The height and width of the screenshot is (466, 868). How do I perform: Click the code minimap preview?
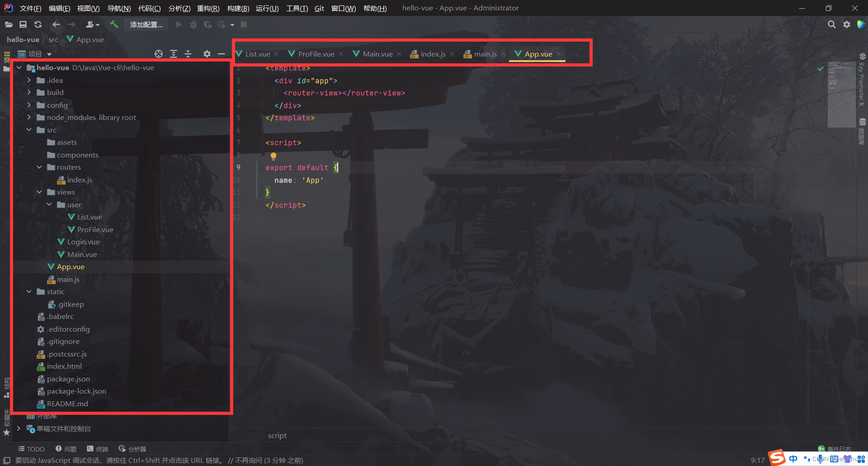(842, 95)
